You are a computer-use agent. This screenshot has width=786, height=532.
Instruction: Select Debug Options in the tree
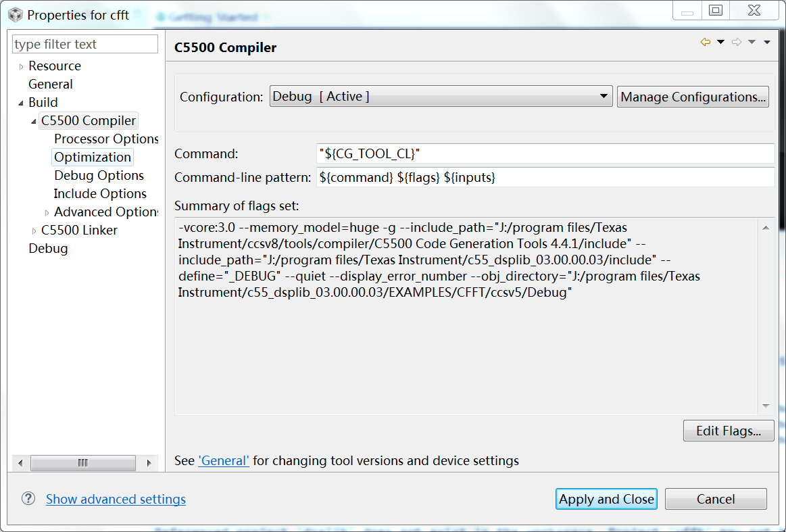[99, 175]
